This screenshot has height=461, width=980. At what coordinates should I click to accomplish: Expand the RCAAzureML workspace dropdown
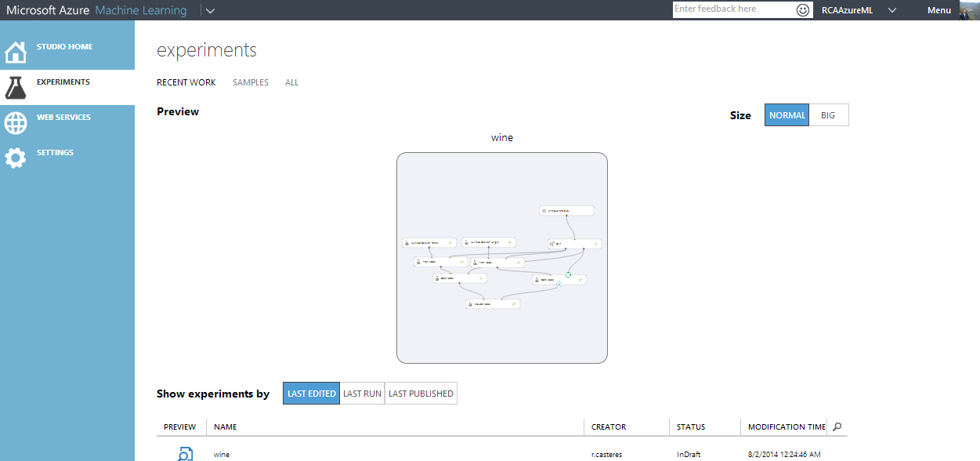click(x=892, y=10)
